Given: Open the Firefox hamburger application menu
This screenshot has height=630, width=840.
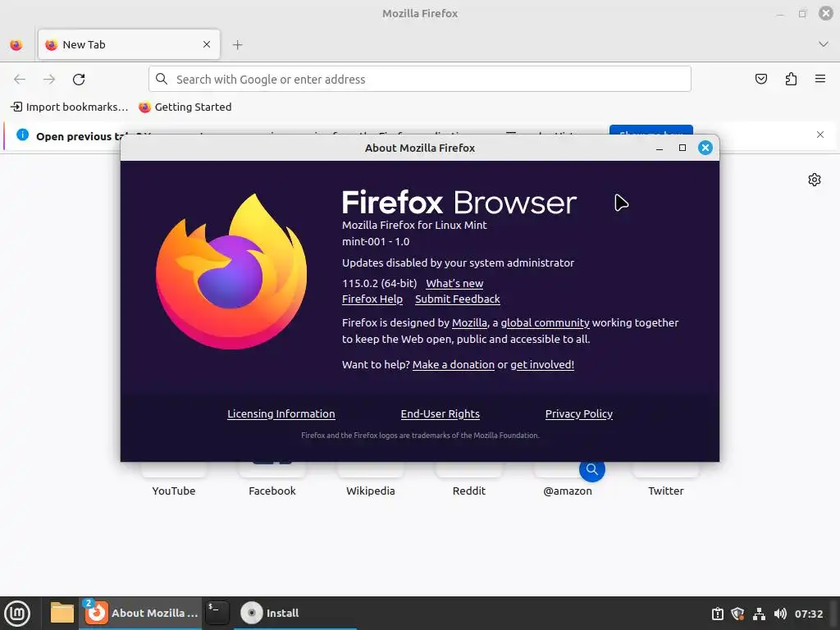Looking at the screenshot, I should pyautogui.click(x=820, y=79).
